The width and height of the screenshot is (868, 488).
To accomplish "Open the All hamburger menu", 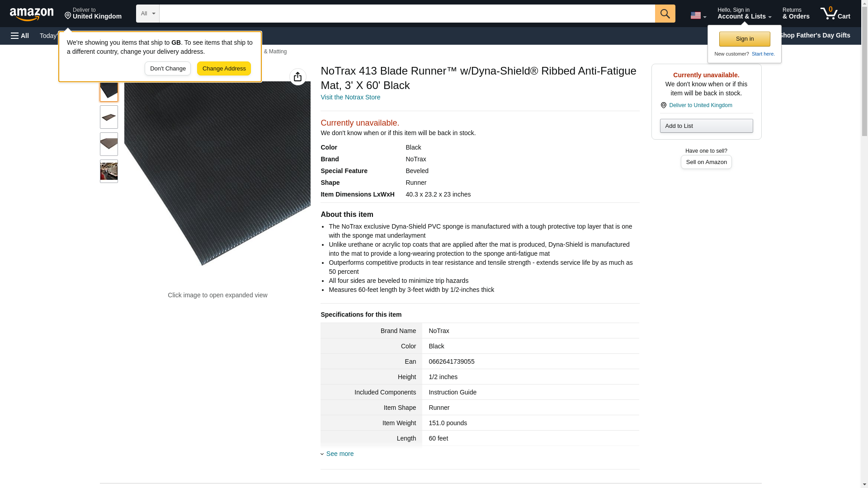I will click(20, 36).
